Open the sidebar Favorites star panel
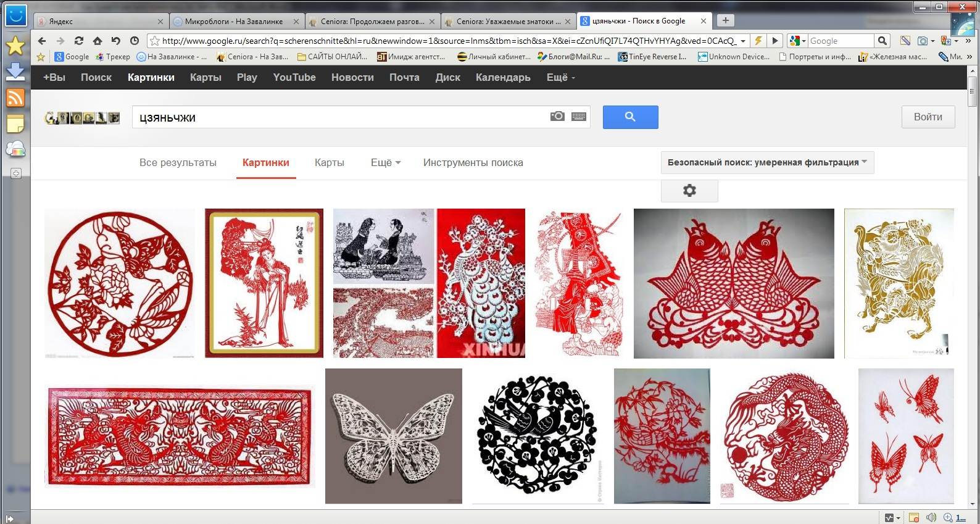Image resolution: width=980 pixels, height=524 pixels. [15, 46]
